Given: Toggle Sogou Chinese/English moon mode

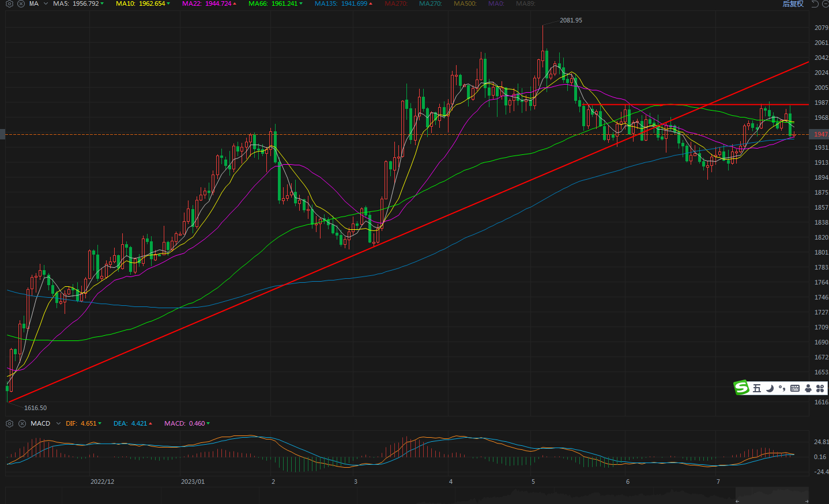Looking at the screenshot, I should tap(770, 388).
